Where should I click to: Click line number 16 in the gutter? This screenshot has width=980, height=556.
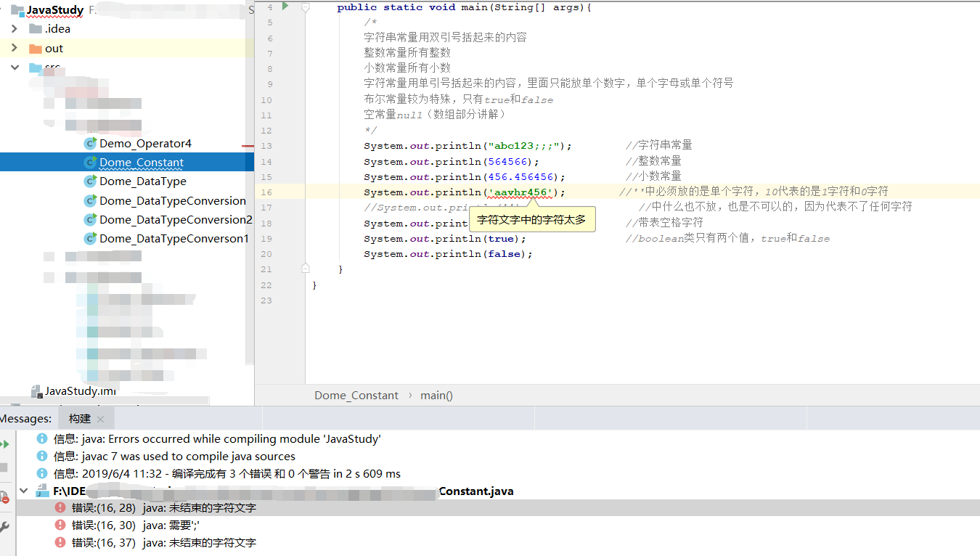pos(267,192)
